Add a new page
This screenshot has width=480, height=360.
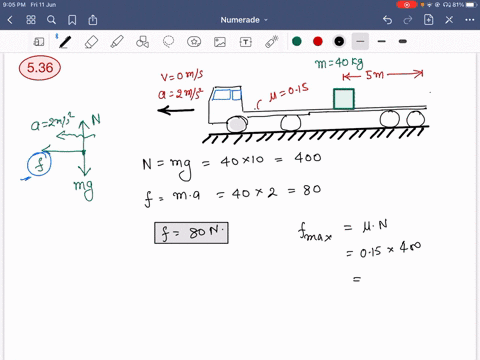(x=428, y=20)
